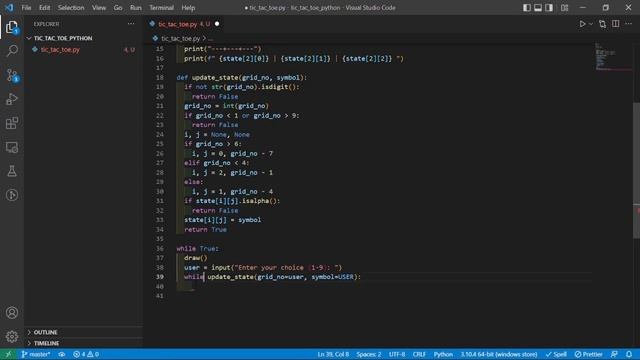Change indentation via Spaces: 2
Image resolution: width=640 pixels, height=360 pixels.
tap(369, 354)
